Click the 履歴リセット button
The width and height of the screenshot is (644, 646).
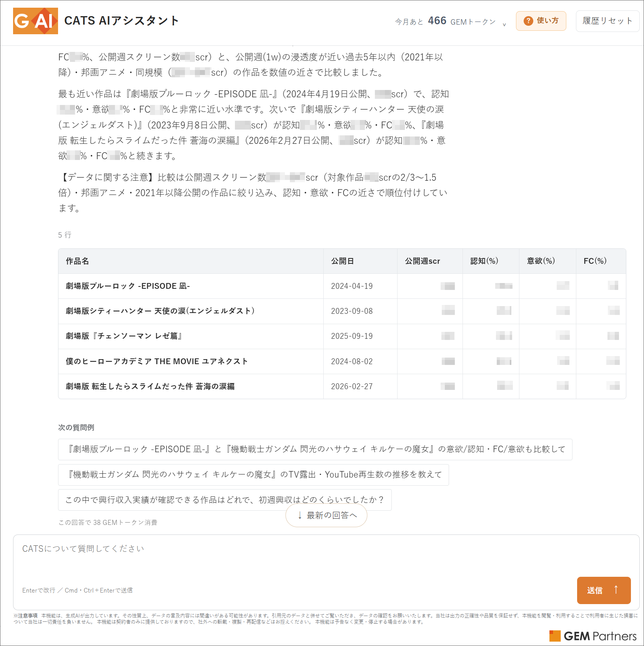point(607,21)
